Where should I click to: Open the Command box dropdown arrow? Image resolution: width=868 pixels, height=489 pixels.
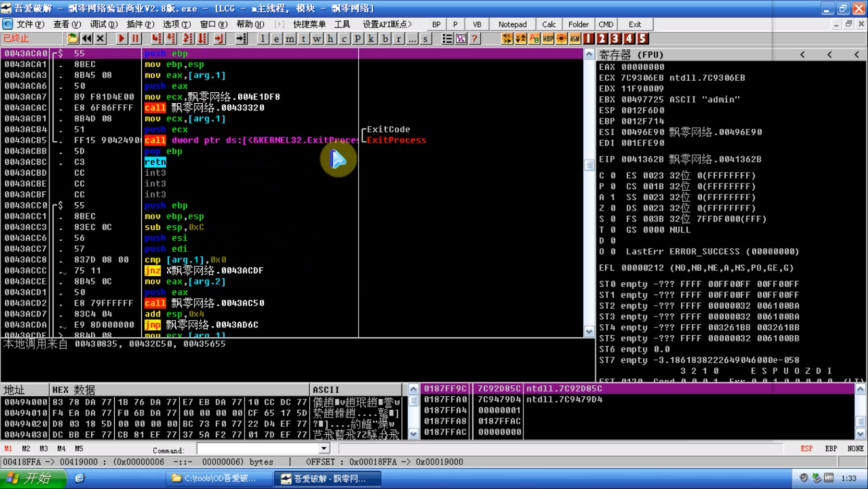[324, 448]
